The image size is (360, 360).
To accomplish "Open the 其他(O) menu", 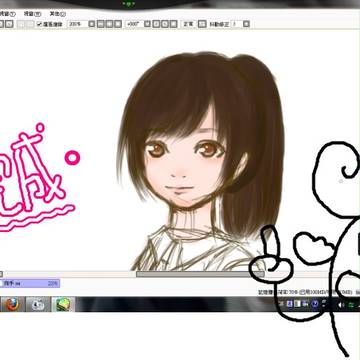I will (x=57, y=14).
